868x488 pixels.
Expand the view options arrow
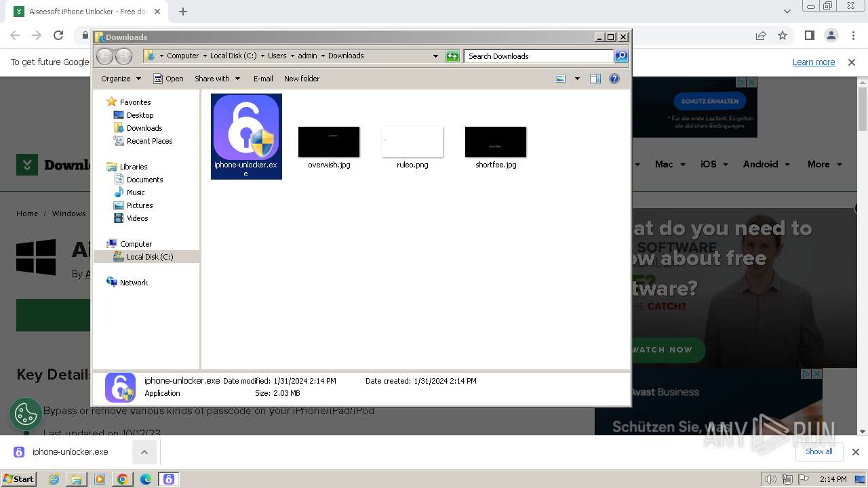point(577,79)
